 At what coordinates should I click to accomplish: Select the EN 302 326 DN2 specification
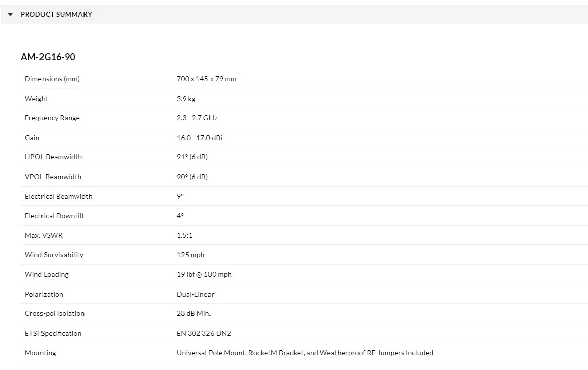203,333
